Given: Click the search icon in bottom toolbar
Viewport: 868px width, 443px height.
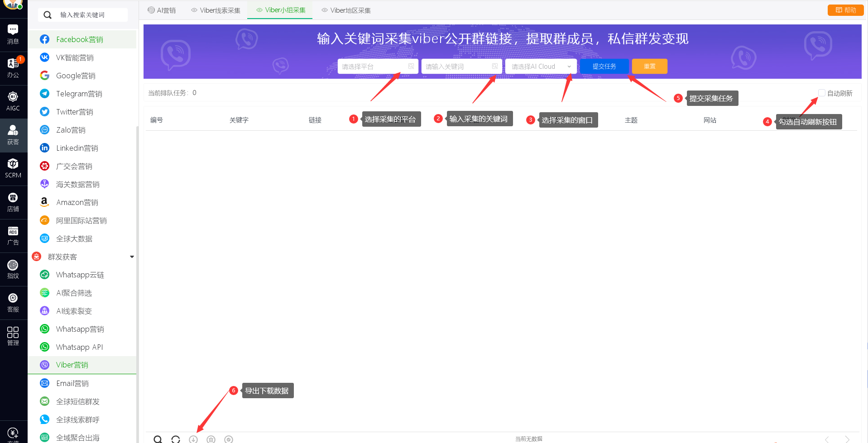Looking at the screenshot, I should (158, 439).
